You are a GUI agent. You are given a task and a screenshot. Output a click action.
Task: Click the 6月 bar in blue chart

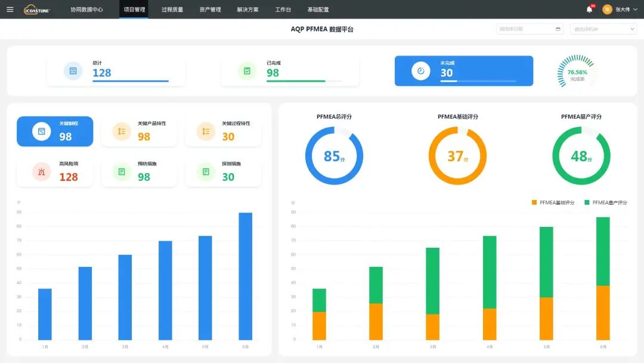click(x=246, y=276)
